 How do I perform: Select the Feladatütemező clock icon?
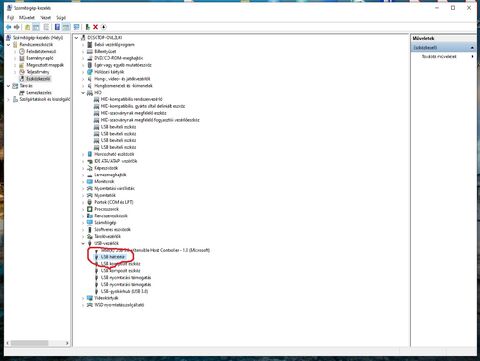tap(22, 51)
